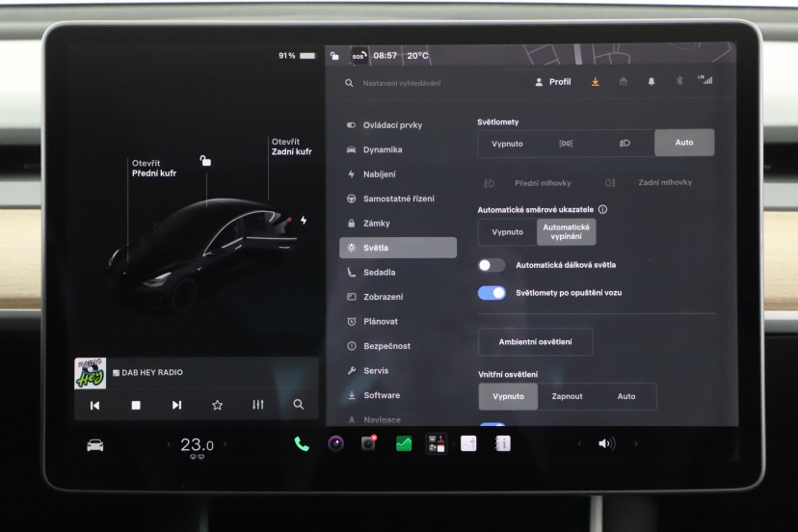Open Dynamika settings section
Viewport: 798px width, 532px height.
click(x=398, y=149)
